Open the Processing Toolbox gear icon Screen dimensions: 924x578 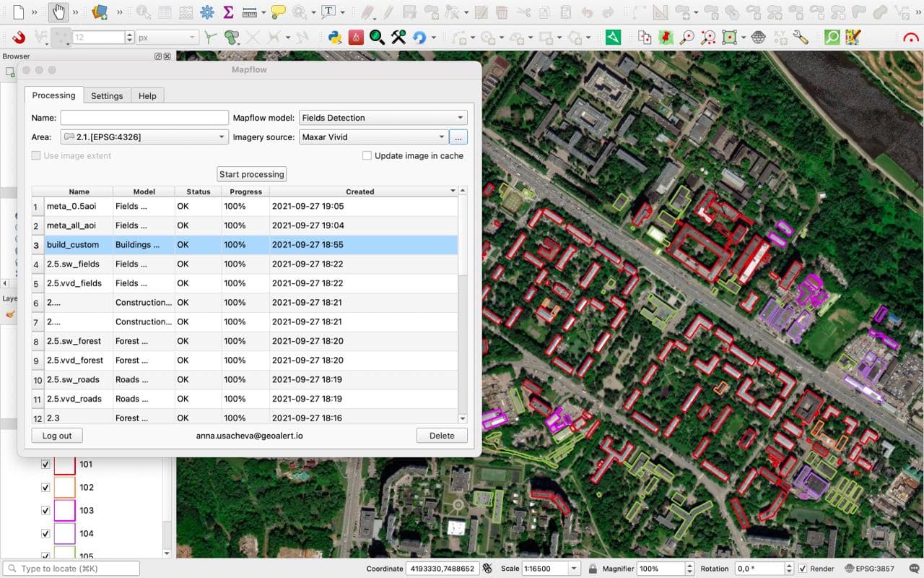coord(207,12)
